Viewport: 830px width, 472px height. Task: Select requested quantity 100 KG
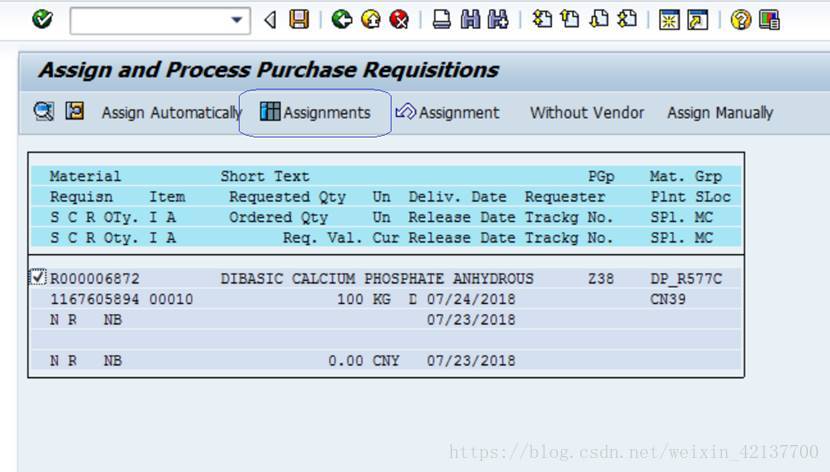[x=364, y=299]
